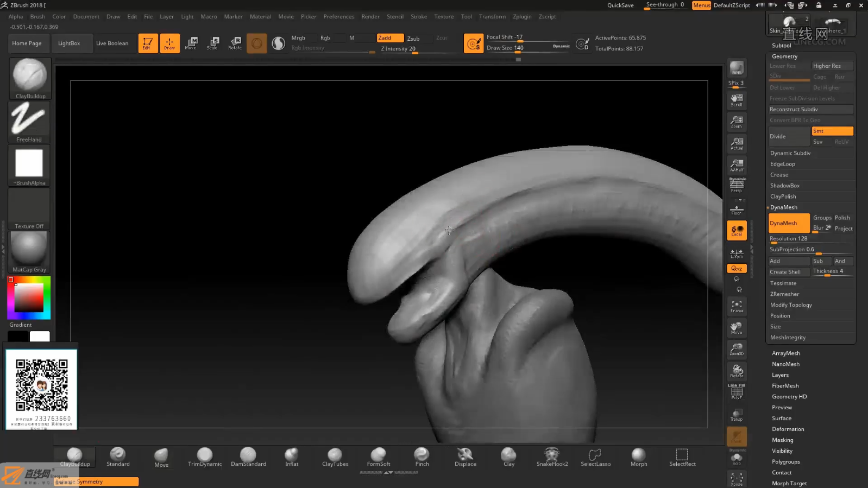The image size is (868, 488).
Task: Toggle XYZ rotation mode
Action: pos(737,269)
